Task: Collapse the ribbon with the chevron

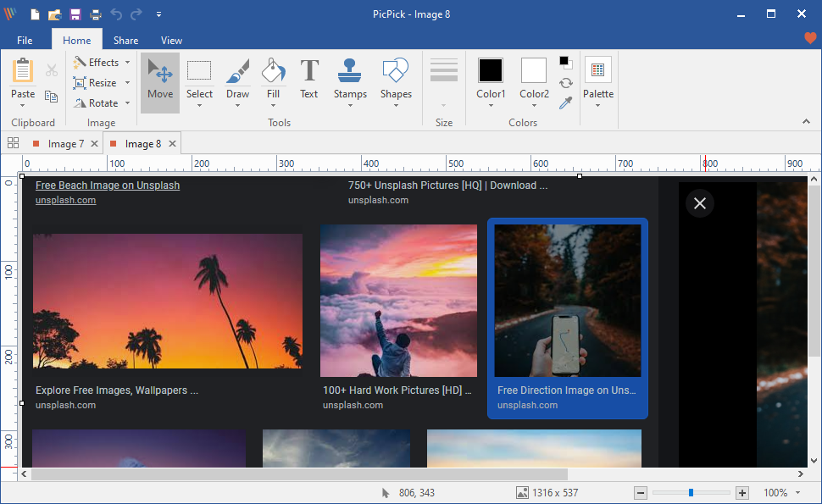Action: coord(806,121)
